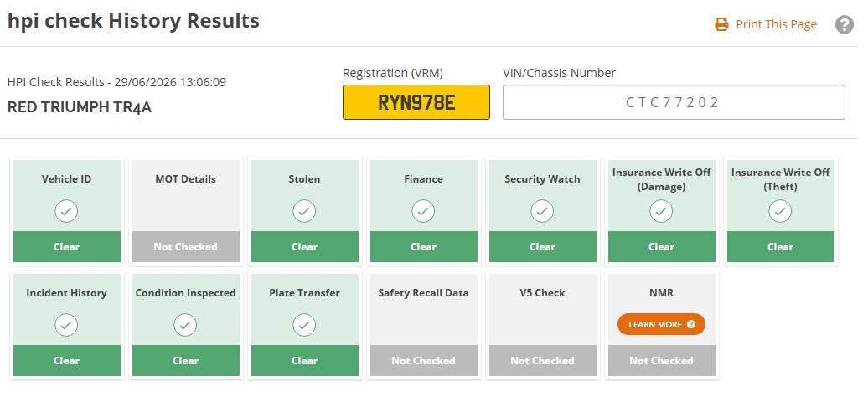Click the printer icon beside Print This Page
The image size is (868, 397).
721,24
